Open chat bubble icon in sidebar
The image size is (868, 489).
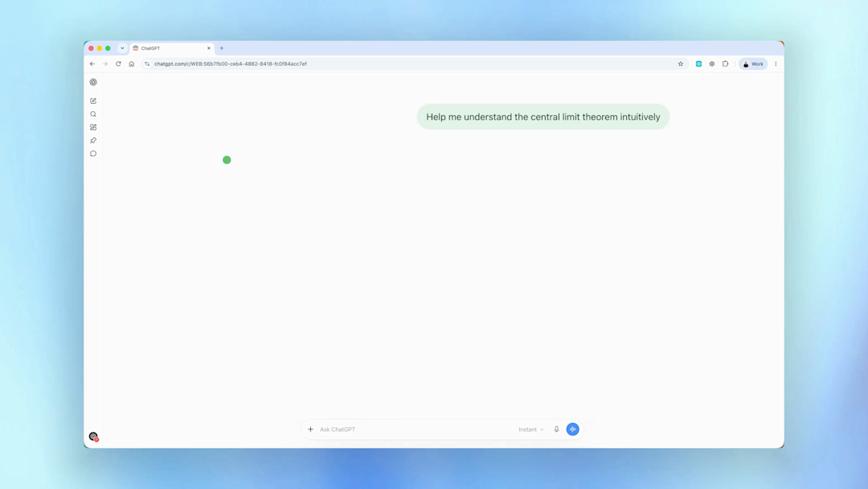click(93, 154)
